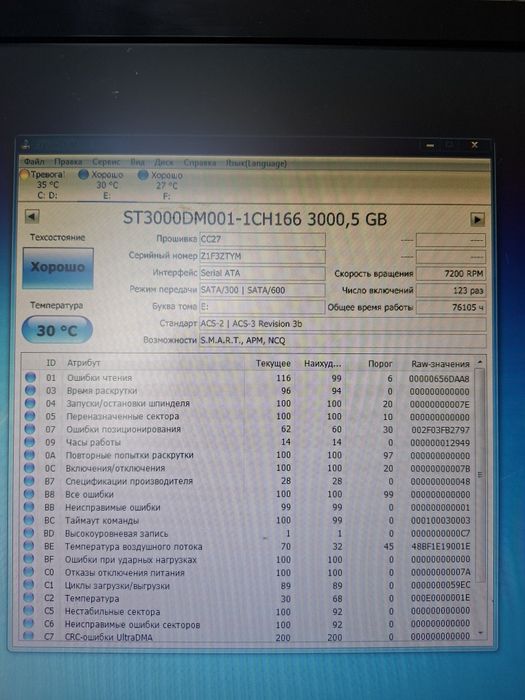Screen dimensions: 525x700
Task: Click rotation speed value 7200 RPM
Action: [451, 274]
